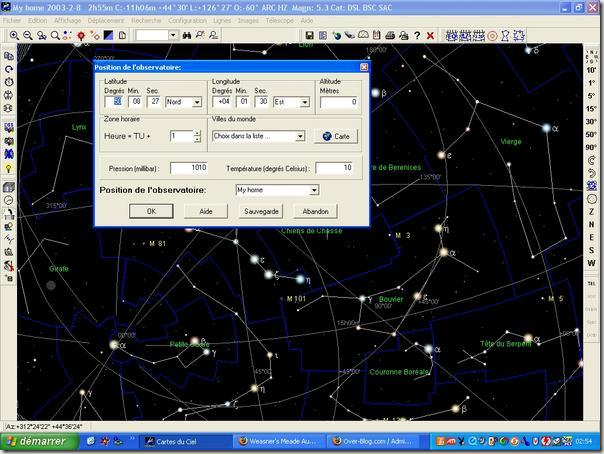Click the M 81 object label on map
604x454 pixels.
point(157,243)
